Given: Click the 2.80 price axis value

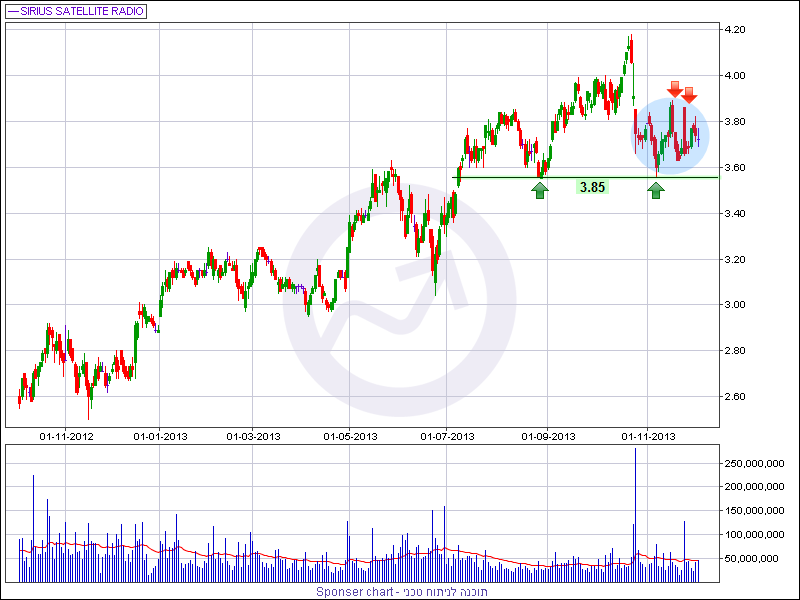Looking at the screenshot, I should pos(735,351).
